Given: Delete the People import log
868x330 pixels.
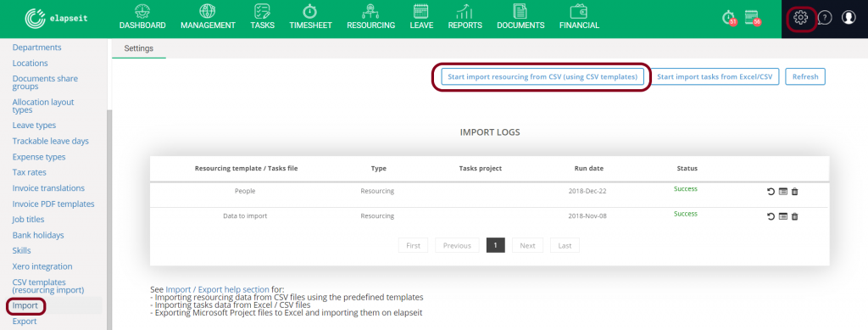Looking at the screenshot, I should [795, 192].
